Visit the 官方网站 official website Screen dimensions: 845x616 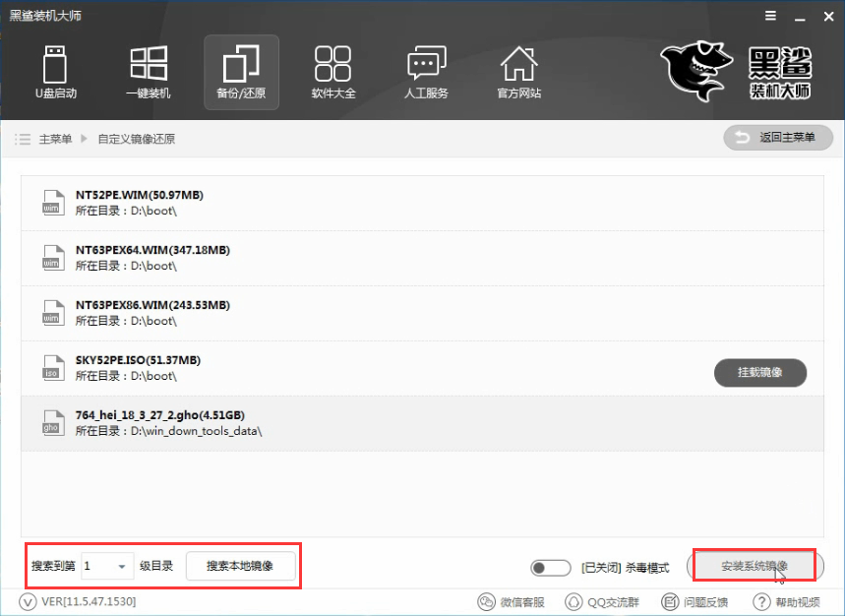[x=518, y=72]
